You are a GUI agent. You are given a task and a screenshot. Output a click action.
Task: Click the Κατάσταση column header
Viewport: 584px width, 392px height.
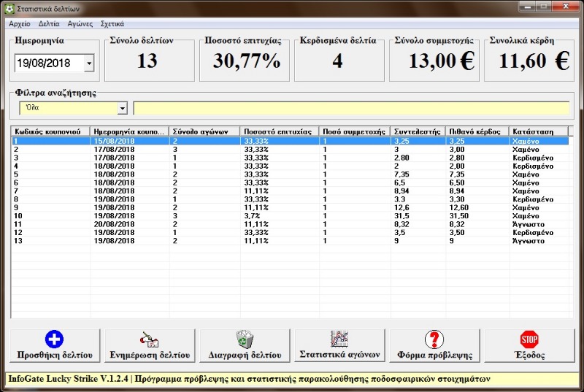pos(539,131)
